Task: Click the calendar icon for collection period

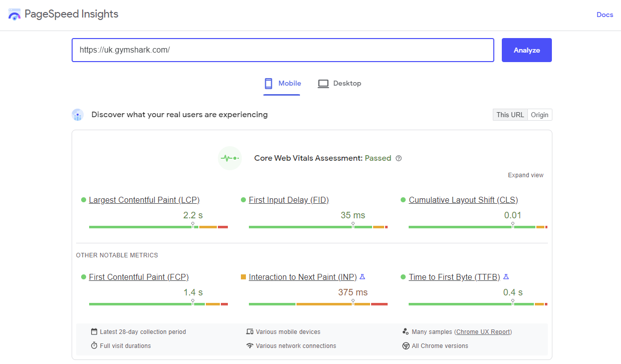Action: [94, 331]
